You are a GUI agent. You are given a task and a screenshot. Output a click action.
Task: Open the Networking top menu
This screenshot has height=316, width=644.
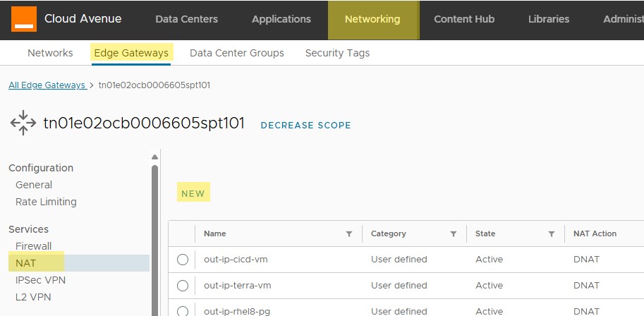coord(372,19)
